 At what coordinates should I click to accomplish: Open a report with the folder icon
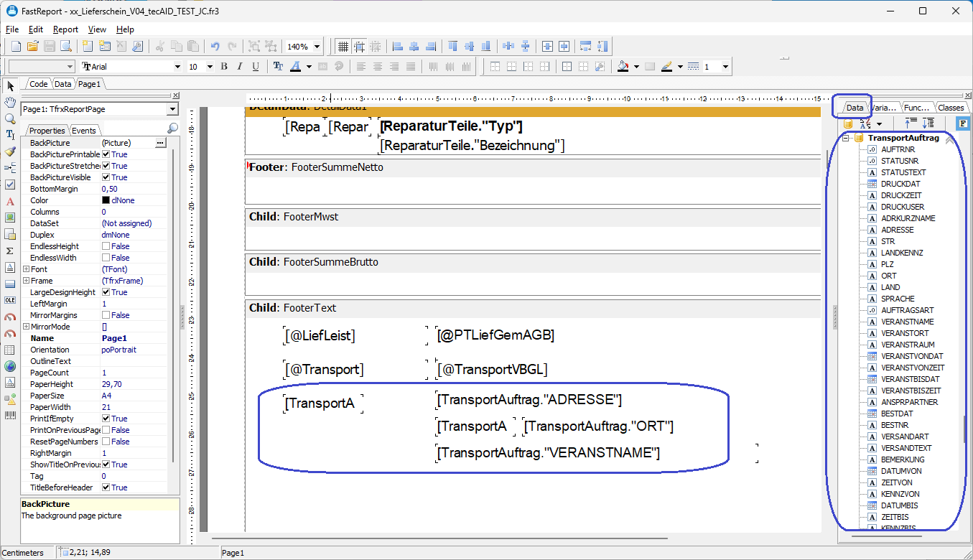click(32, 46)
